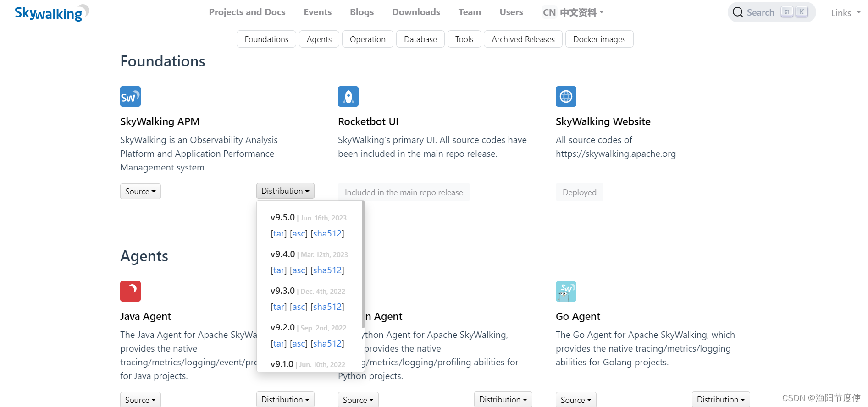Click the v9.5.0 version label
This screenshot has height=407, width=868.
point(282,217)
